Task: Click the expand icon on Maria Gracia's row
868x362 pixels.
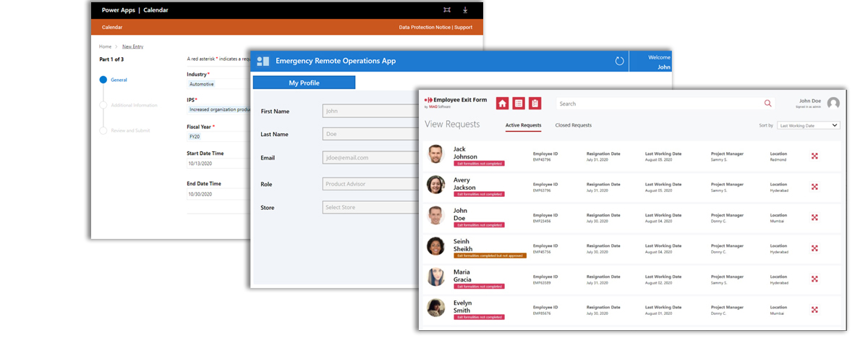Action: [814, 279]
